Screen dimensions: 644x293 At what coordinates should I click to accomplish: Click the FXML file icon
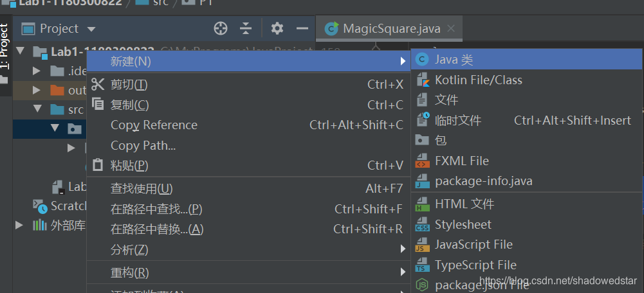coord(422,161)
